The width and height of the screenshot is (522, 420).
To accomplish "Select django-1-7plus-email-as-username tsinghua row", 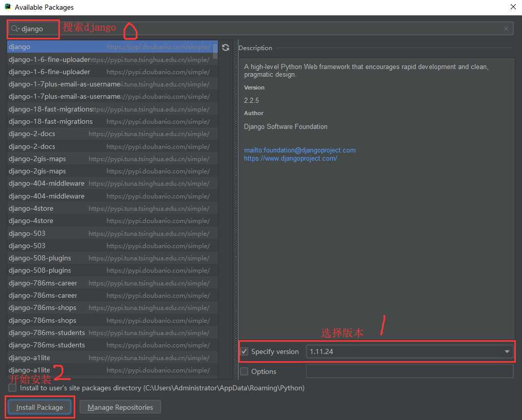I will 113,84.
